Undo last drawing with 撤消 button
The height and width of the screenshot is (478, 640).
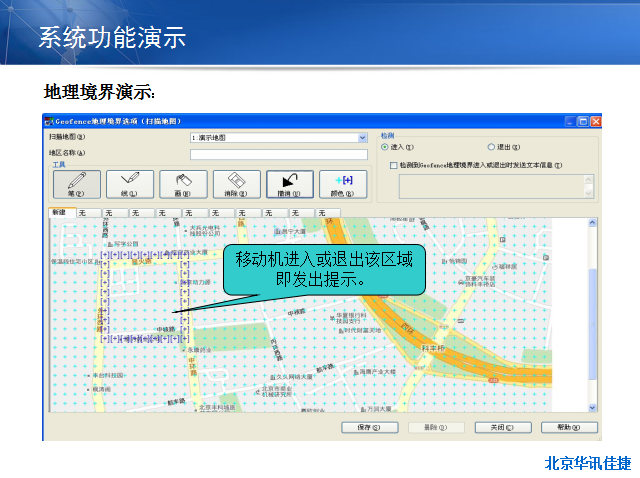tap(289, 183)
